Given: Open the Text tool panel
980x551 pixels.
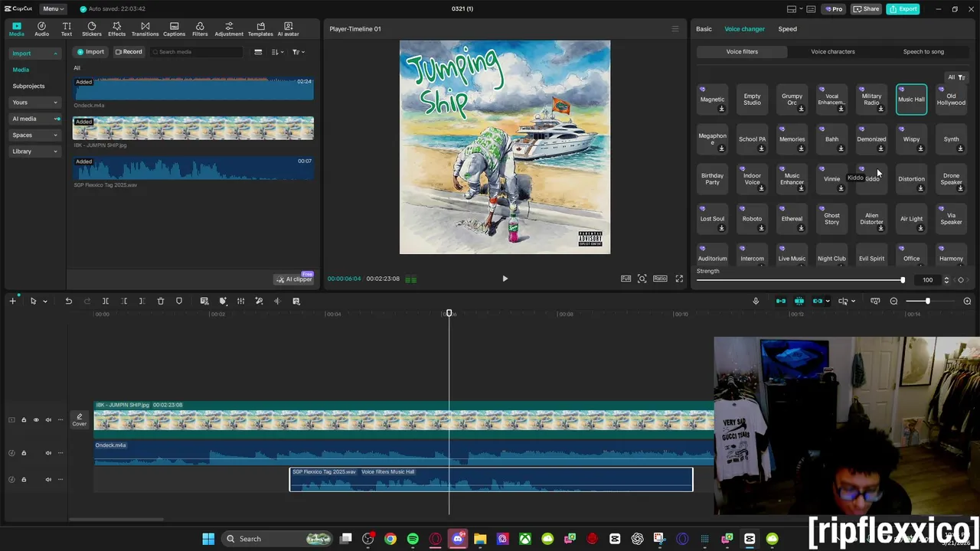Looking at the screenshot, I should 67,29.
